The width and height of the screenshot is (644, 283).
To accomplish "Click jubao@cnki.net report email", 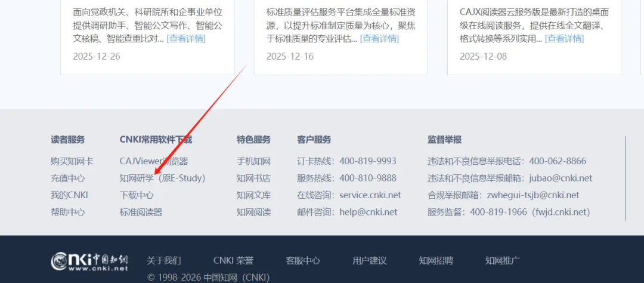I will point(561,178).
